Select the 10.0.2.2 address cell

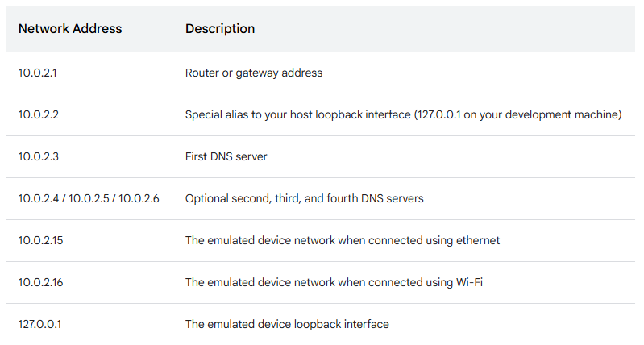[x=38, y=114]
